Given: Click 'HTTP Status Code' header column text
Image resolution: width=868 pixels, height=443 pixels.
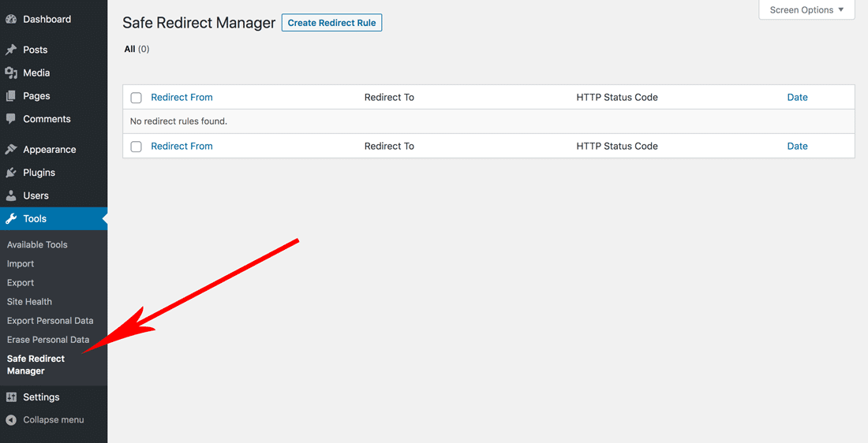Looking at the screenshot, I should coord(617,97).
